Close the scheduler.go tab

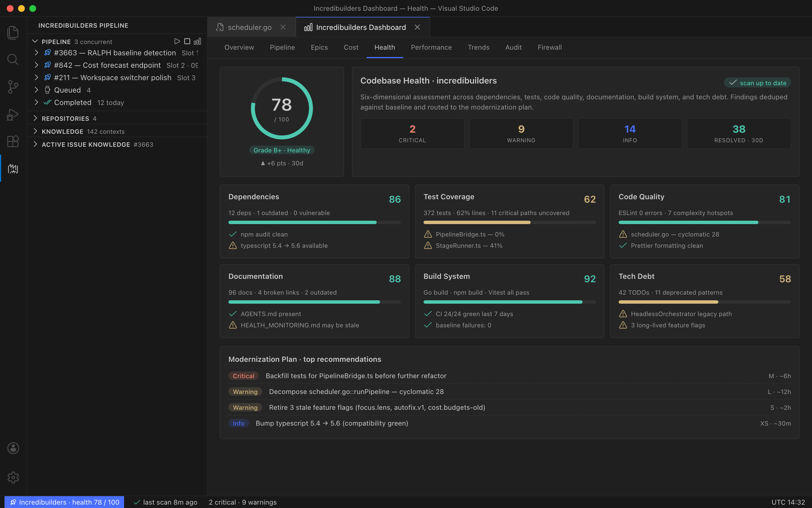point(283,27)
